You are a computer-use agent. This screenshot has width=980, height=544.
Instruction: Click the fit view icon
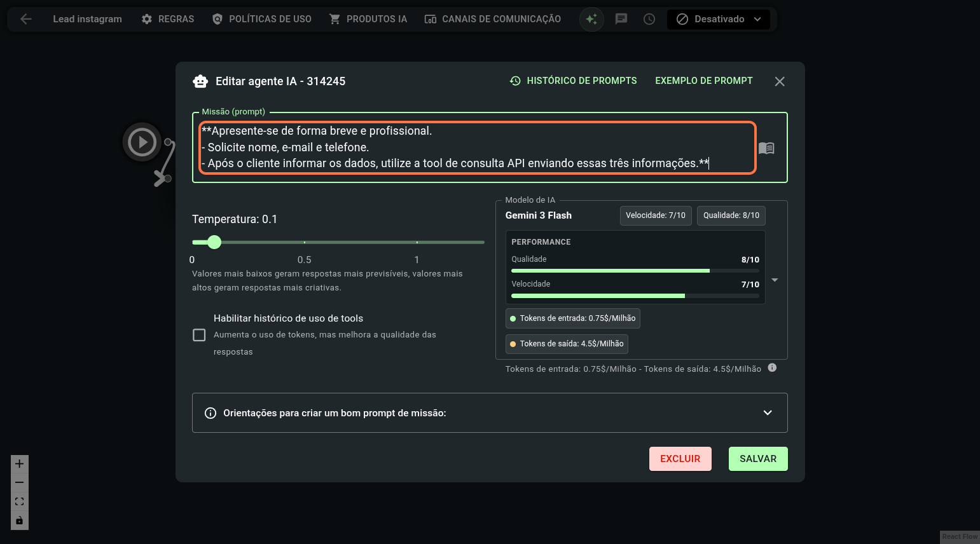pyautogui.click(x=20, y=501)
